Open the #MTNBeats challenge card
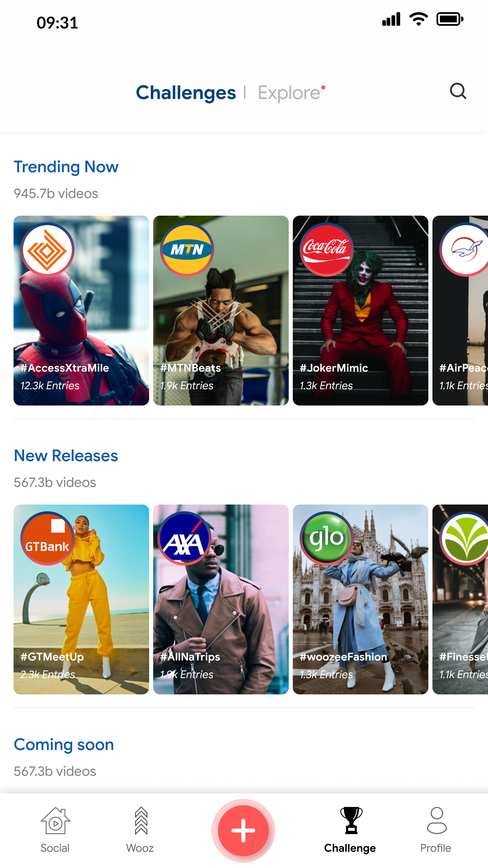 (221, 311)
